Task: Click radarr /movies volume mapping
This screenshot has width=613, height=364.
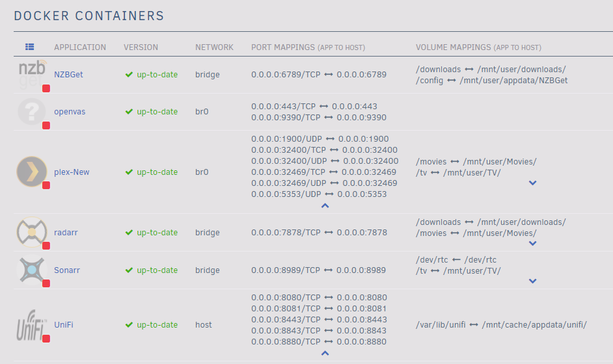Action: click(x=476, y=233)
